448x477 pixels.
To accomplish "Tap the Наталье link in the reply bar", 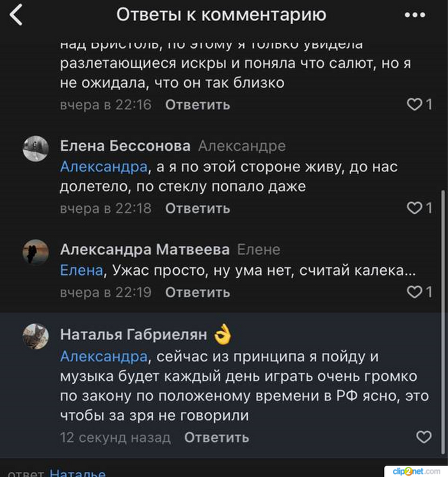I will click(x=77, y=474).
